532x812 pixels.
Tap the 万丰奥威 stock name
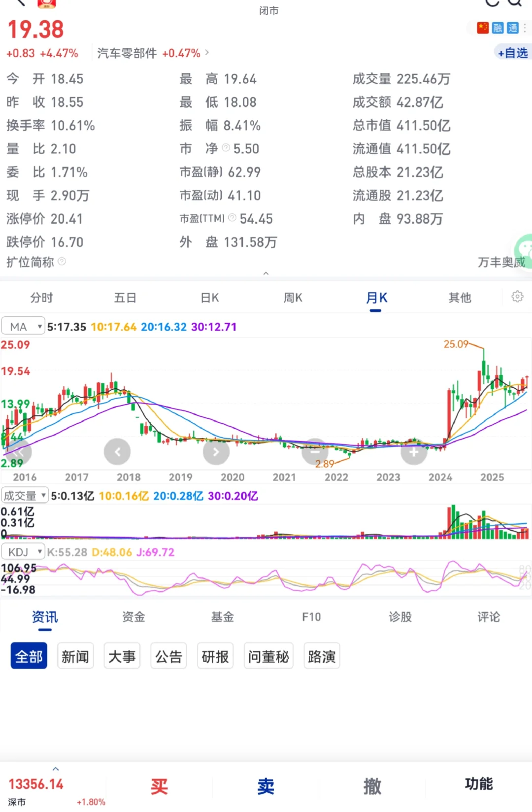501,262
